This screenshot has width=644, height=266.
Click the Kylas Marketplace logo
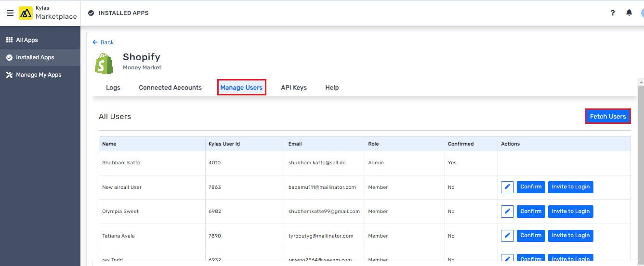(48, 13)
